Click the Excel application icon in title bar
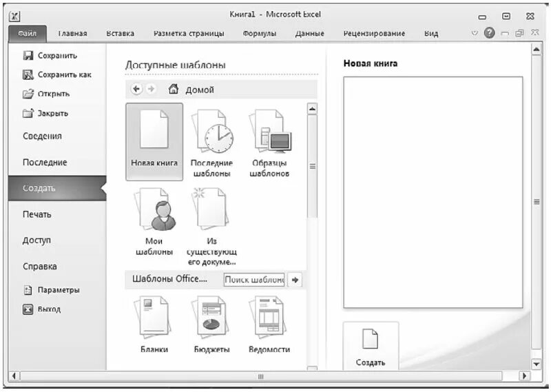551x392 pixels. pyautogui.click(x=14, y=16)
